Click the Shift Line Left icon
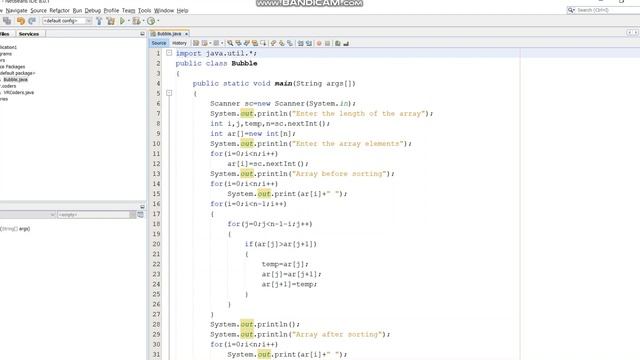 (300, 43)
